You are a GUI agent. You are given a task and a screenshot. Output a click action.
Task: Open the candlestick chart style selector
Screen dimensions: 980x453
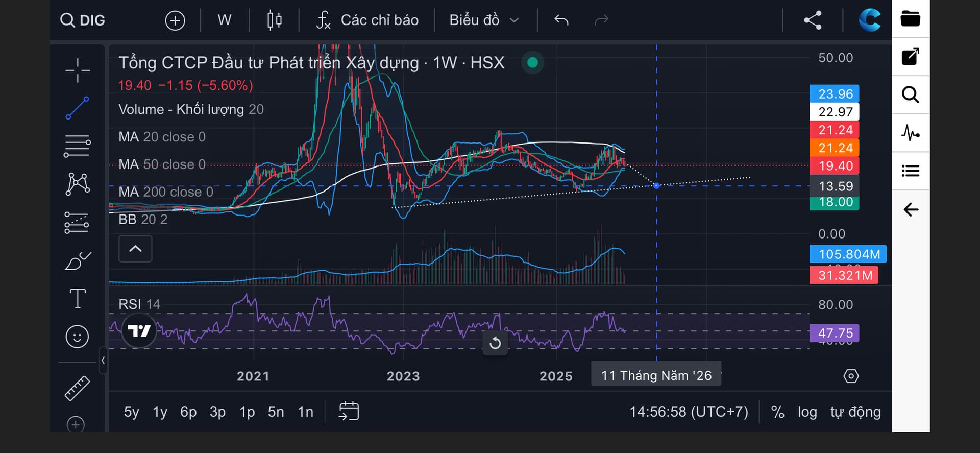[275, 20]
